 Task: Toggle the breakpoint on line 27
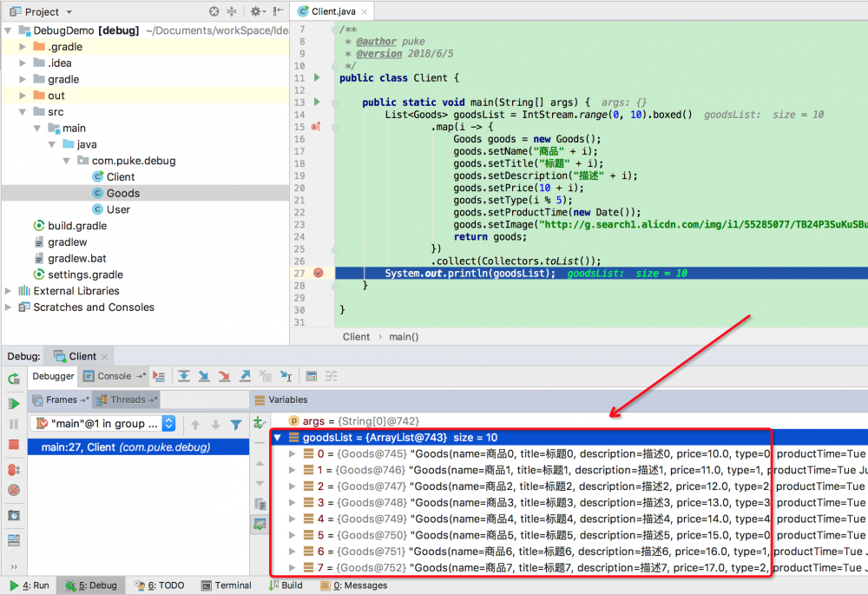318,272
